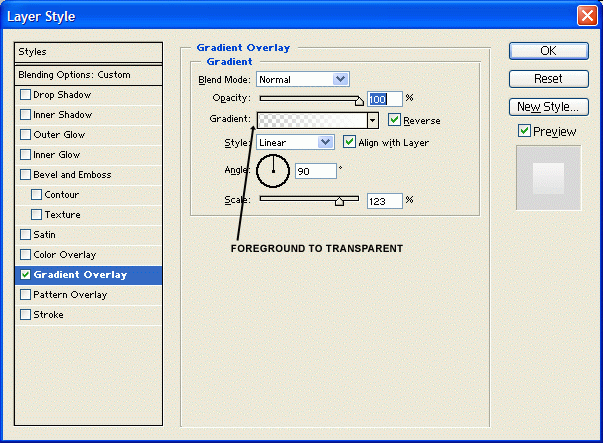Enable the Stroke effect checkbox

click(x=26, y=315)
